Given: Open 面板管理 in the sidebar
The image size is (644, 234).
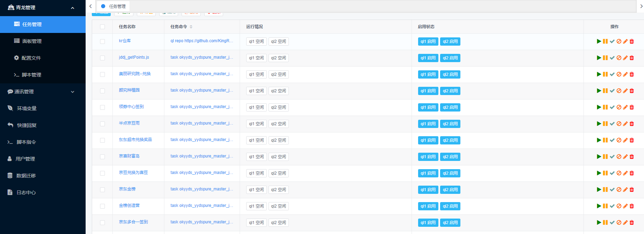Looking at the screenshot, I should pos(43,41).
